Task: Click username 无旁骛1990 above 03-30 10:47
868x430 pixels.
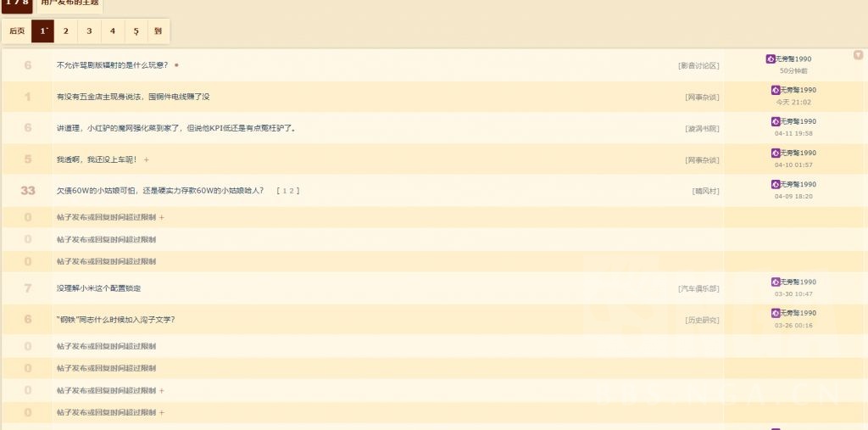Action: [x=798, y=282]
